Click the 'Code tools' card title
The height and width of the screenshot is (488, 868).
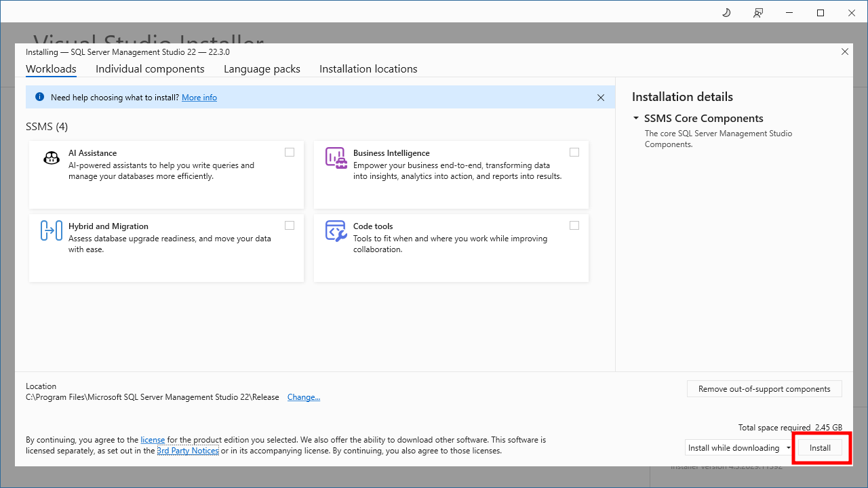coord(373,226)
